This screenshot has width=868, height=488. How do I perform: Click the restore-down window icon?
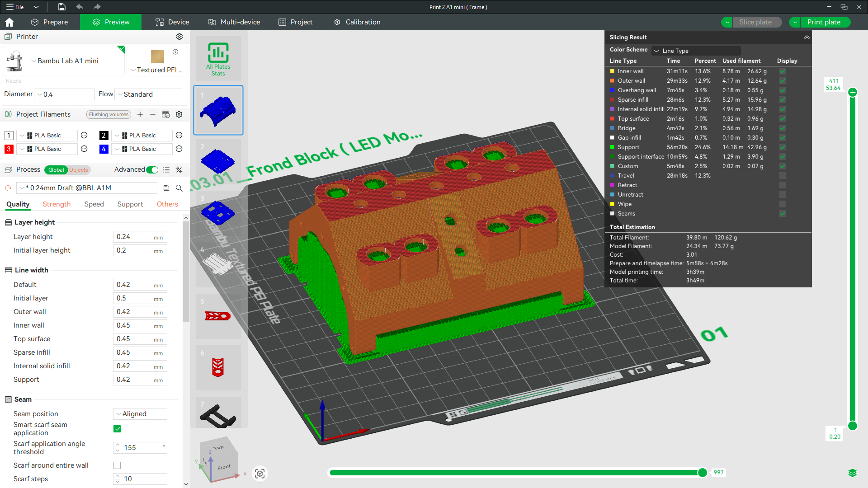point(844,7)
